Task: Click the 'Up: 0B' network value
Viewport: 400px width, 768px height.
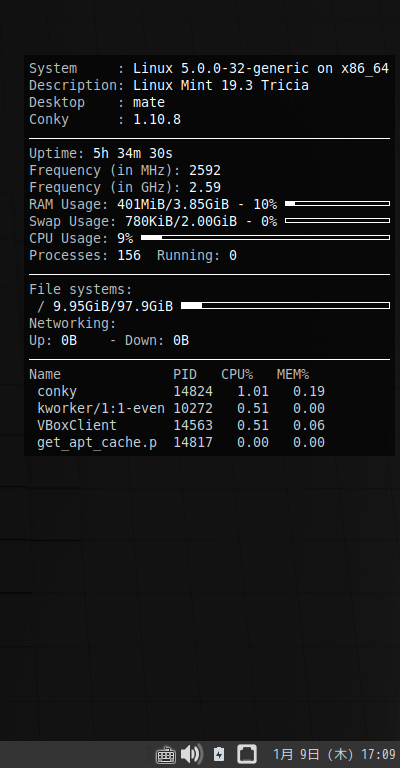Action: pyautogui.click(x=53, y=341)
